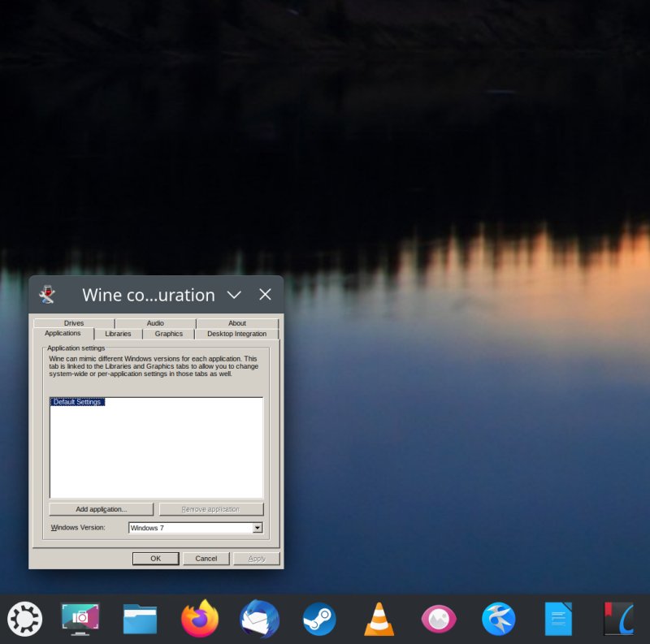Open the blue folder file manager icon
The image size is (650, 644).
[140, 620]
